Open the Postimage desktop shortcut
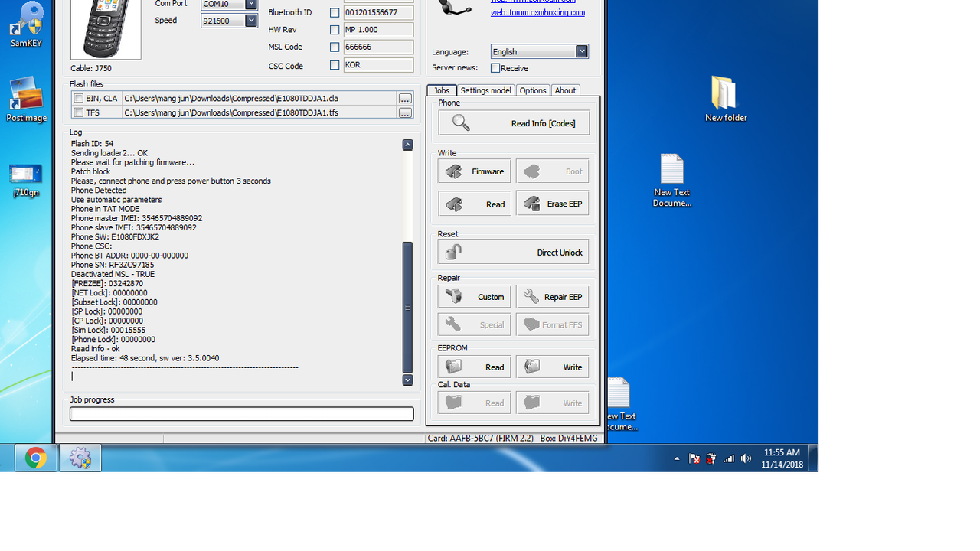Screen dimensions: 980x551 coord(27,99)
